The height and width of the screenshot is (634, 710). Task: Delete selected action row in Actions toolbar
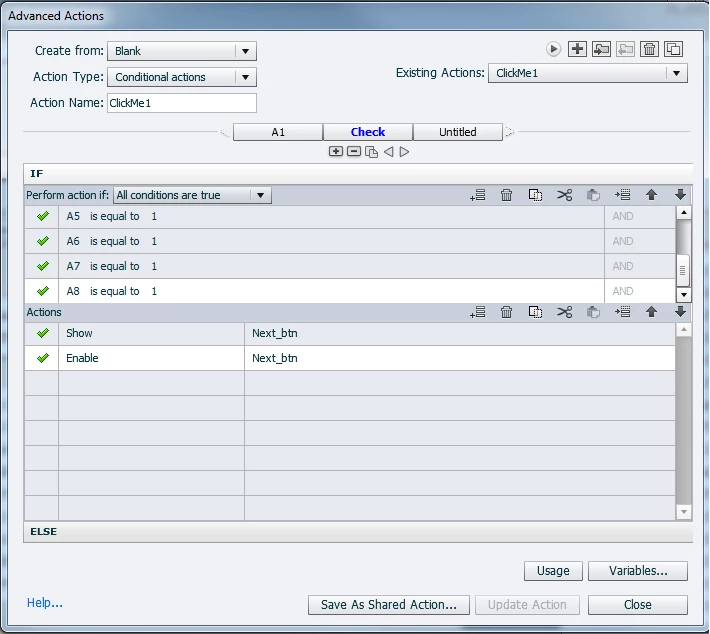(x=506, y=312)
